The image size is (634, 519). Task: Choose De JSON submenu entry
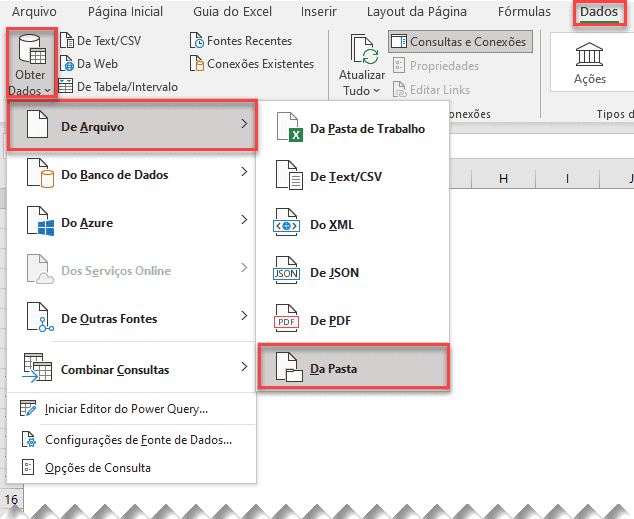click(353, 272)
